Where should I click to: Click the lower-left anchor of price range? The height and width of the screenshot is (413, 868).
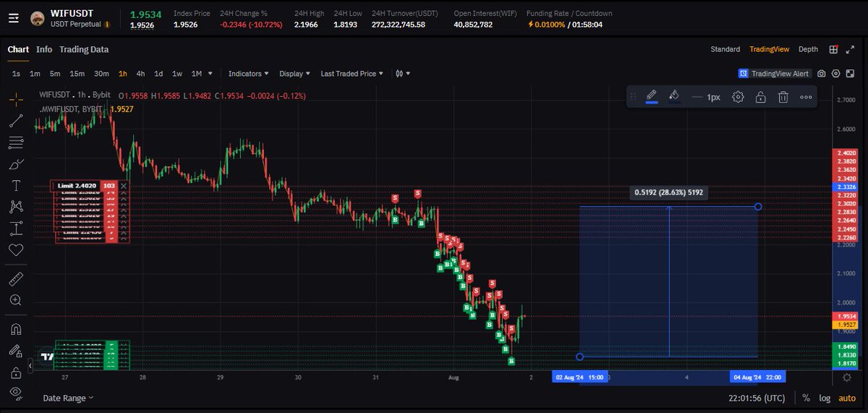tap(579, 357)
